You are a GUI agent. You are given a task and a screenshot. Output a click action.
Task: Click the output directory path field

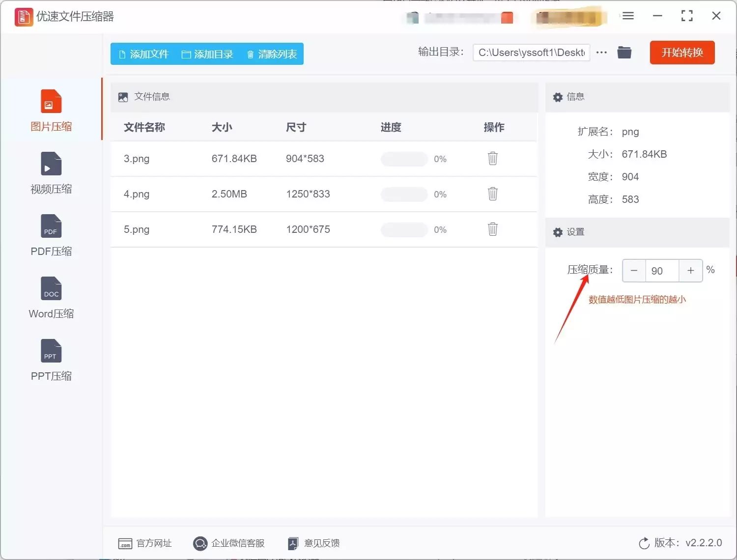click(532, 53)
